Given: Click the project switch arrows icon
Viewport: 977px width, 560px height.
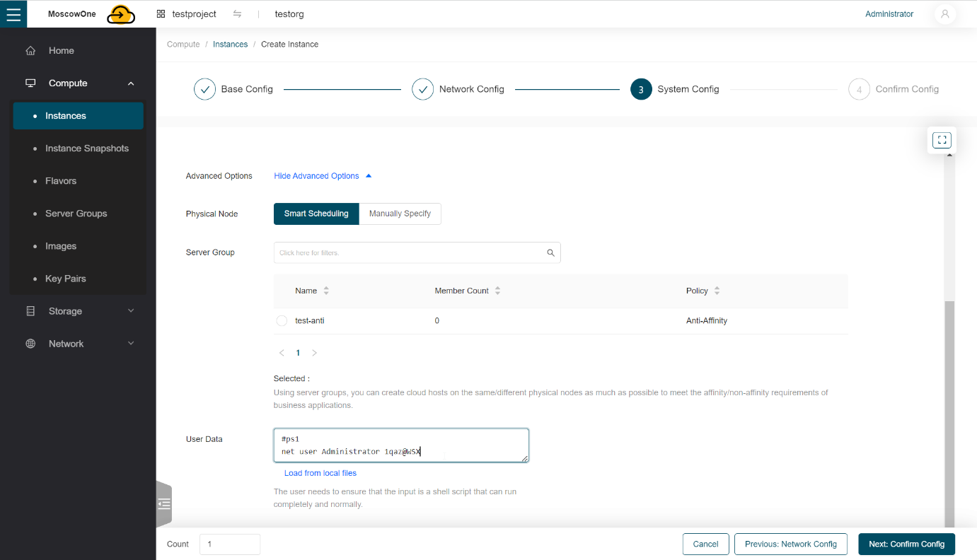Looking at the screenshot, I should coord(237,14).
